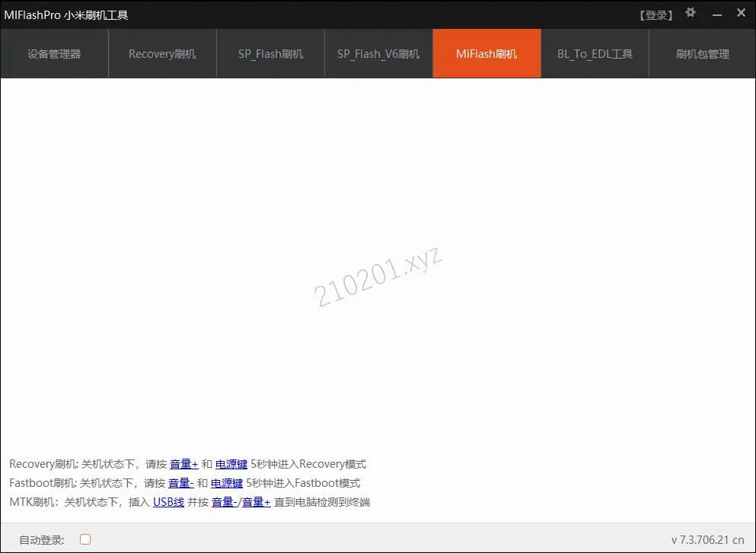756x553 pixels.
Task: Click 音量- link in MTK刷机 line
Action: click(x=224, y=502)
